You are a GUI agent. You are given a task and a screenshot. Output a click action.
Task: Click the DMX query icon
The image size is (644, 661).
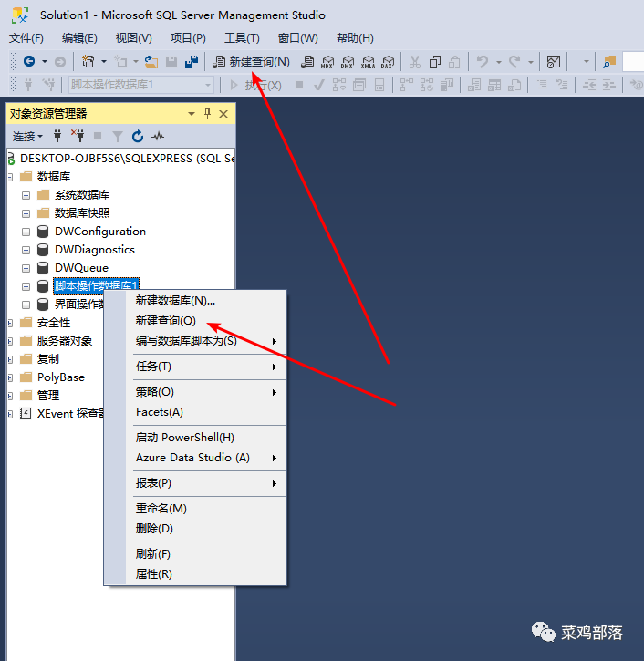pyautogui.click(x=348, y=62)
